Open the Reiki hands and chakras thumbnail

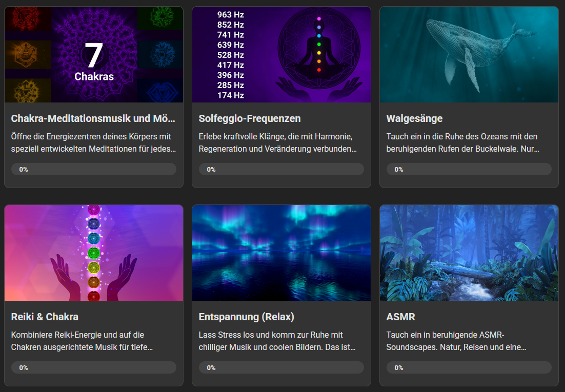tap(94, 253)
